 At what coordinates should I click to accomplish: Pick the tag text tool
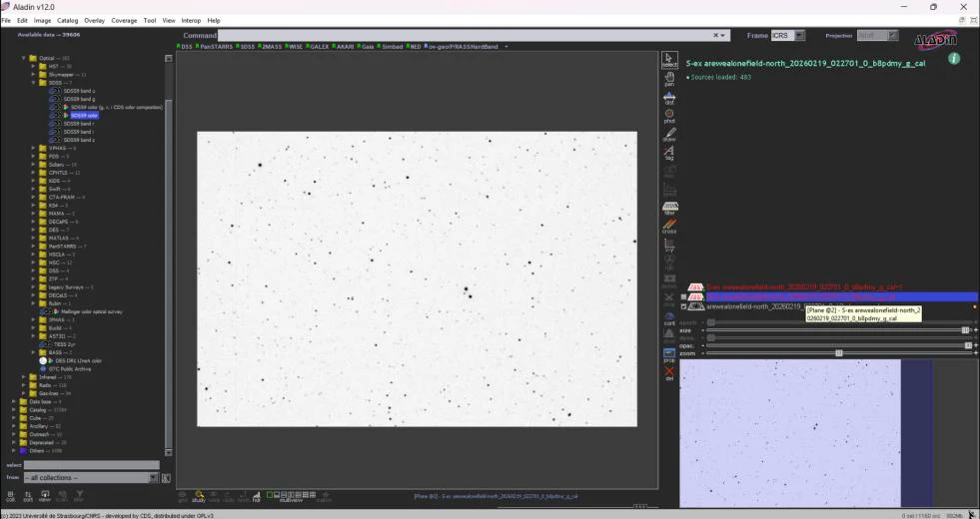click(x=669, y=153)
